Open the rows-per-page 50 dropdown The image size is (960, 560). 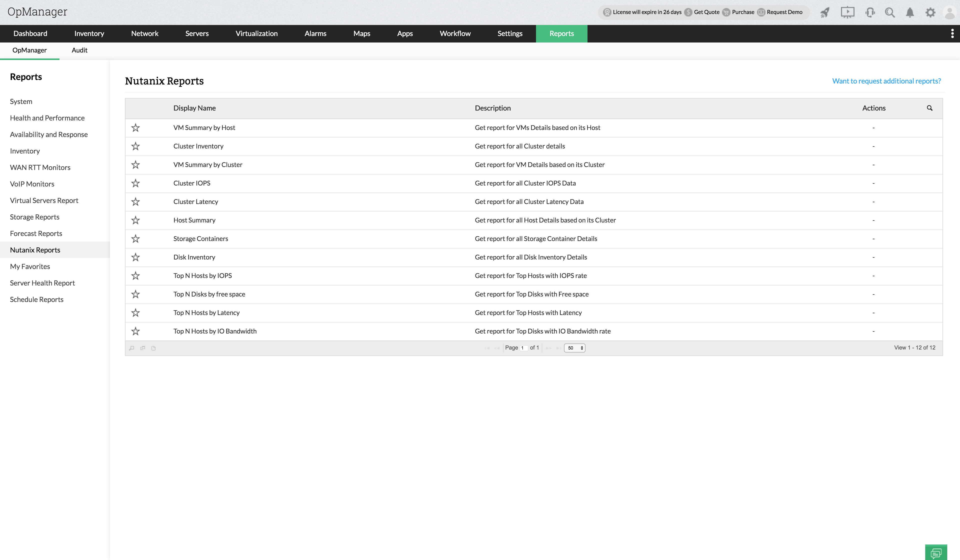coord(574,348)
